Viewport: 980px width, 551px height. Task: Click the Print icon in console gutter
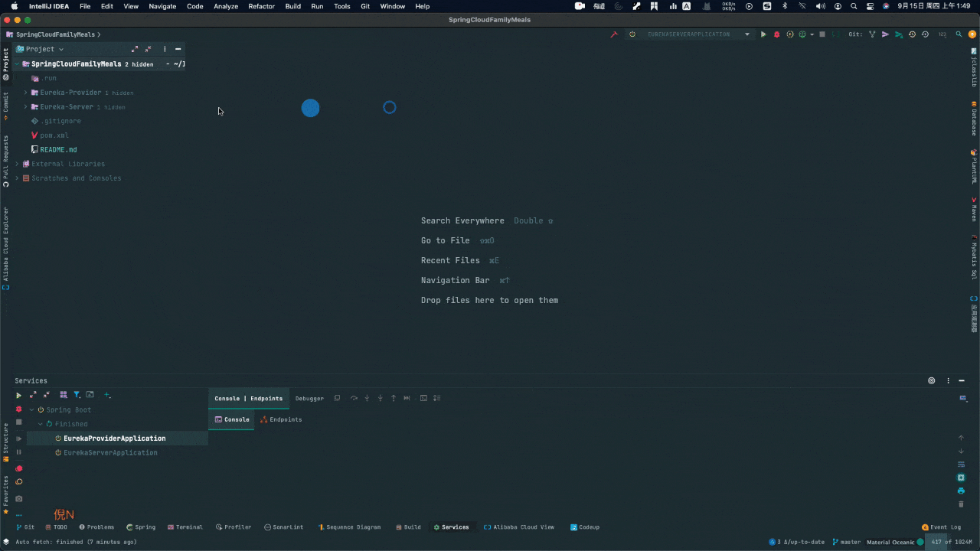pos(962,491)
